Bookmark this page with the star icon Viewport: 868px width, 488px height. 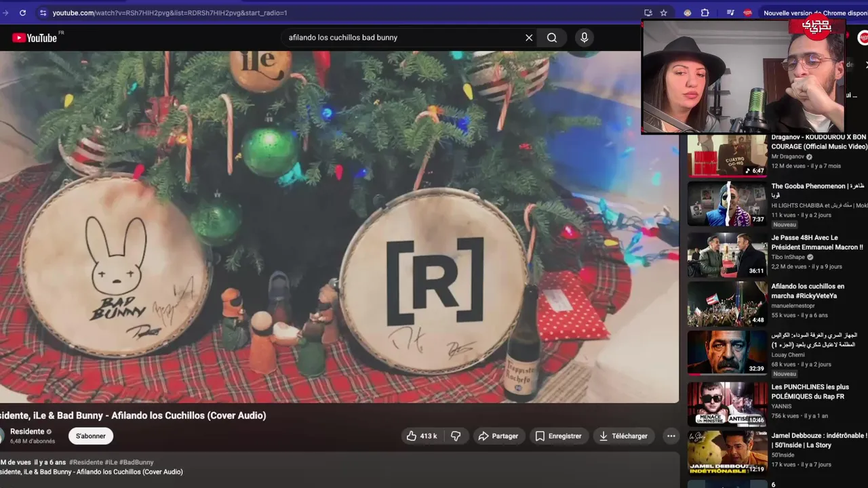(x=664, y=13)
